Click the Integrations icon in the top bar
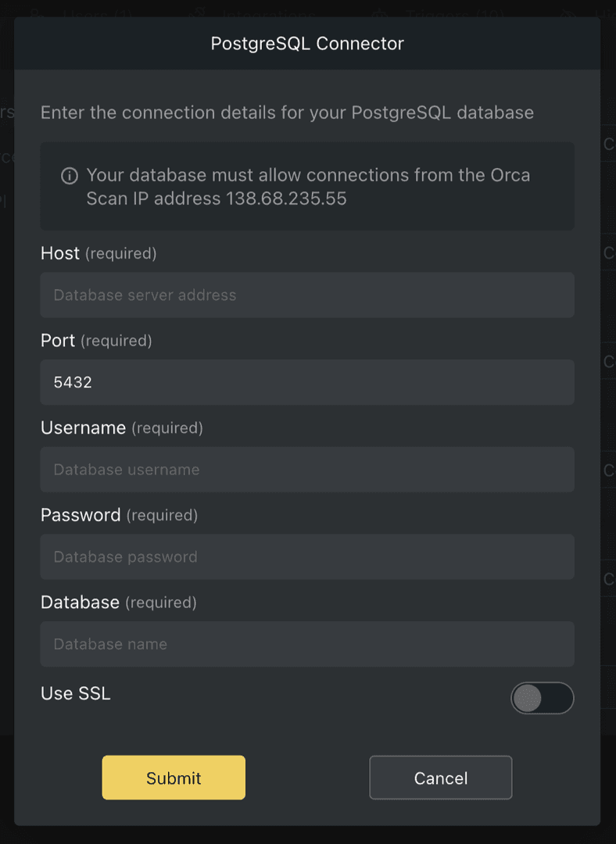The image size is (616, 844). [198, 14]
